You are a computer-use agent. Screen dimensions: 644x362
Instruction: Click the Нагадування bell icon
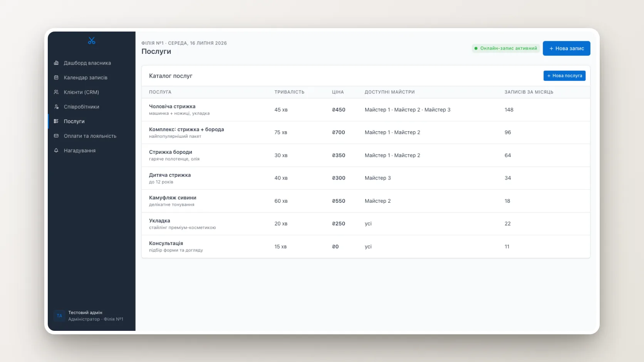pos(56,150)
